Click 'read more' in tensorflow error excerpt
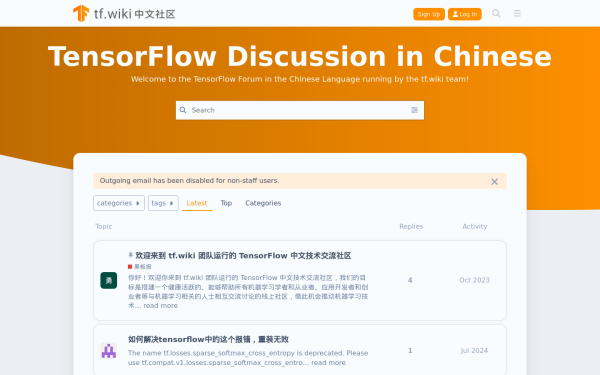 click(x=328, y=363)
